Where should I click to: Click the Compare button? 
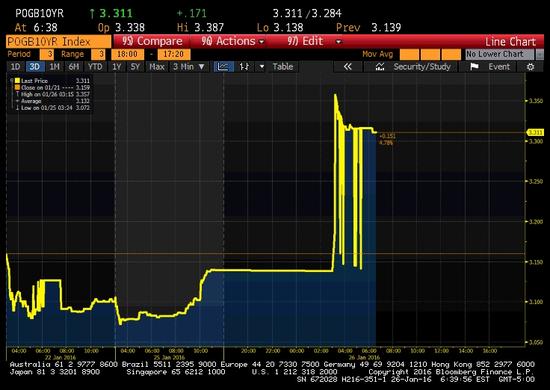152,41
